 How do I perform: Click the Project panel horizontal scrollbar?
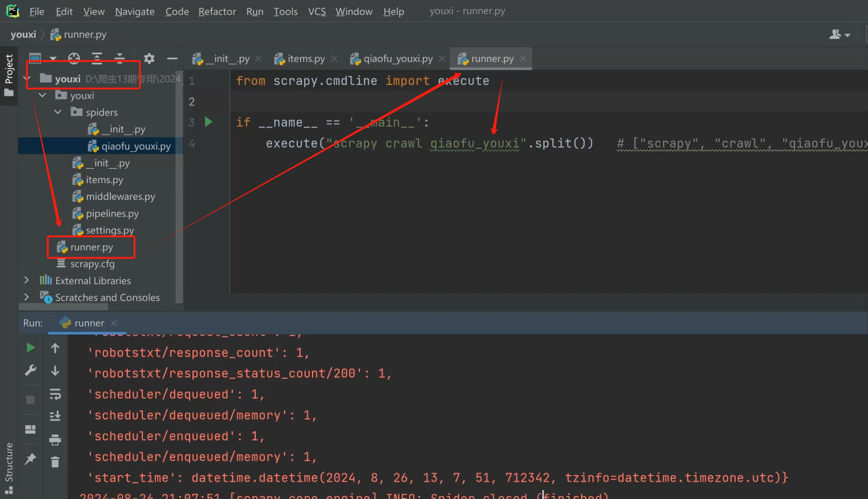point(63,306)
